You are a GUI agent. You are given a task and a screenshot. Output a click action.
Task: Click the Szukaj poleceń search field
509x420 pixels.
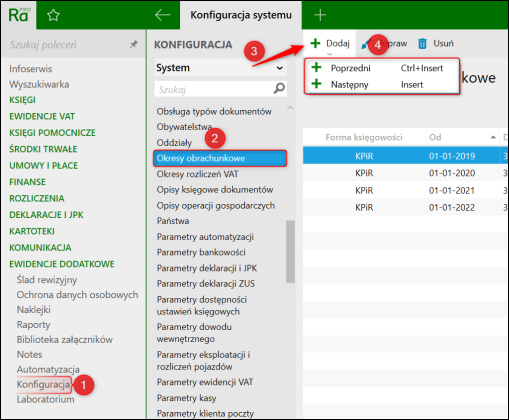tap(67, 44)
